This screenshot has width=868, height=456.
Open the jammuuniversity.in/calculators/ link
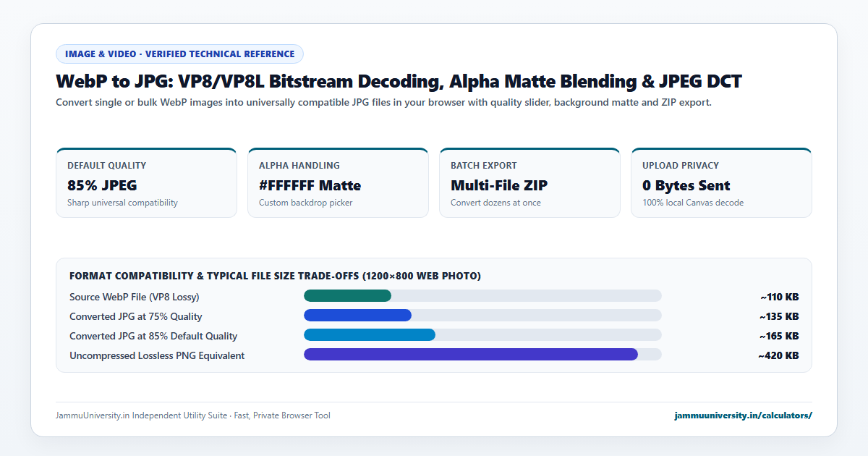pyautogui.click(x=743, y=415)
